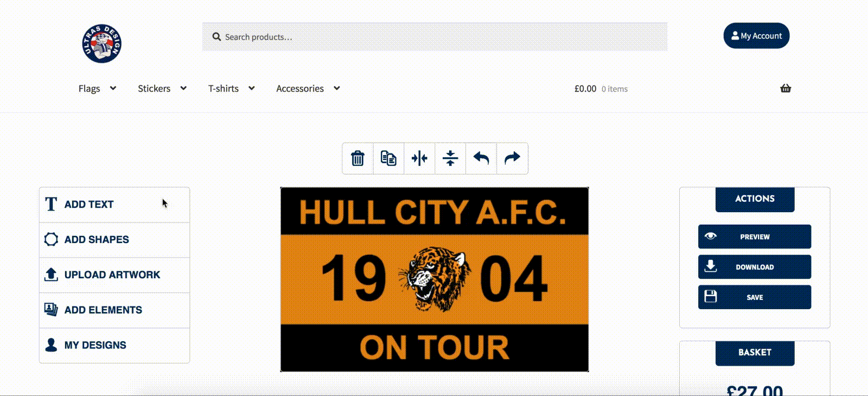This screenshot has width=868, height=396.
Task: Click the upload arrow icon
Action: pyautogui.click(x=51, y=274)
